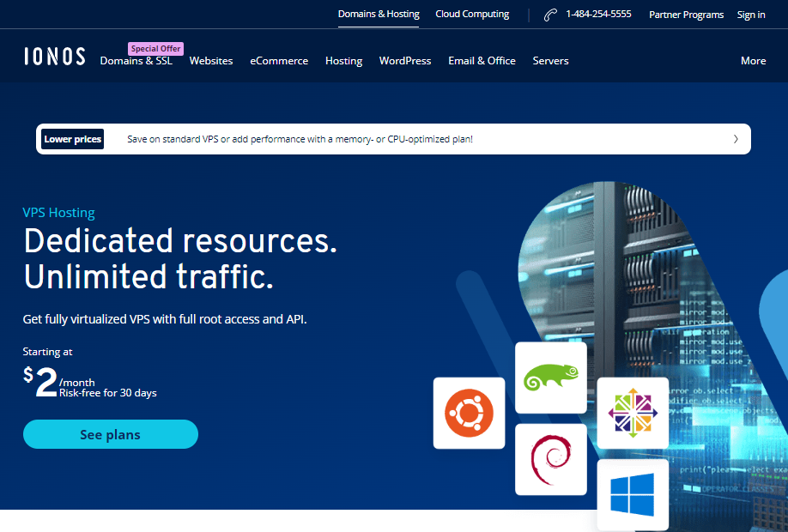Viewport: 788px width, 532px height.
Task: Click the Lower prices label
Action: click(x=72, y=139)
